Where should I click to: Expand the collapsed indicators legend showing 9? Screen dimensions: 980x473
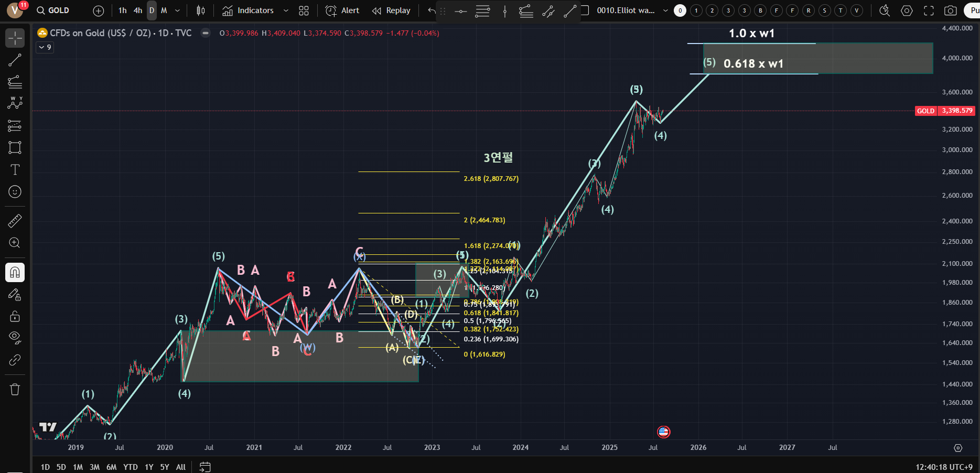coord(45,47)
